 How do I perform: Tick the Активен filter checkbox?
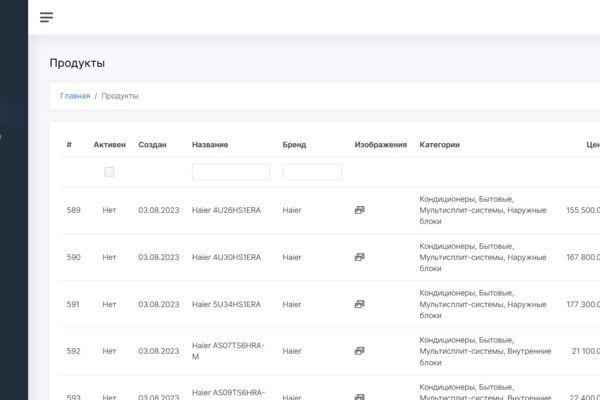click(109, 172)
